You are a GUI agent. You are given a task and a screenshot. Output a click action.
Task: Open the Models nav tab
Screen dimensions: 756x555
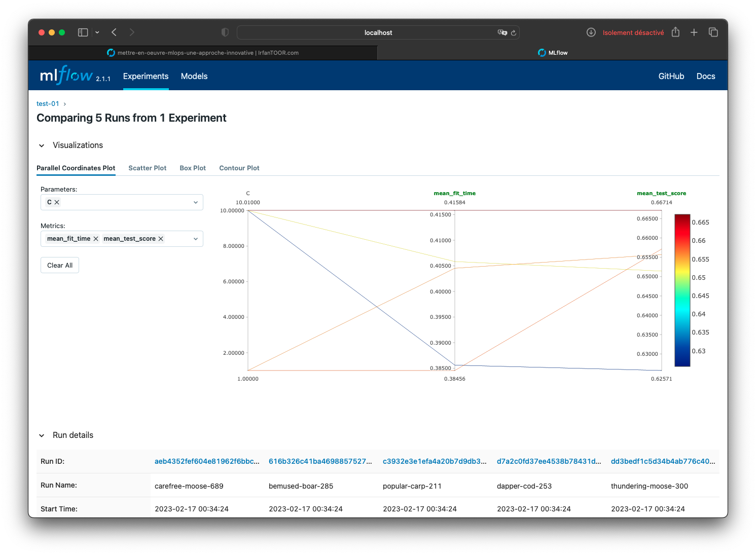click(194, 76)
